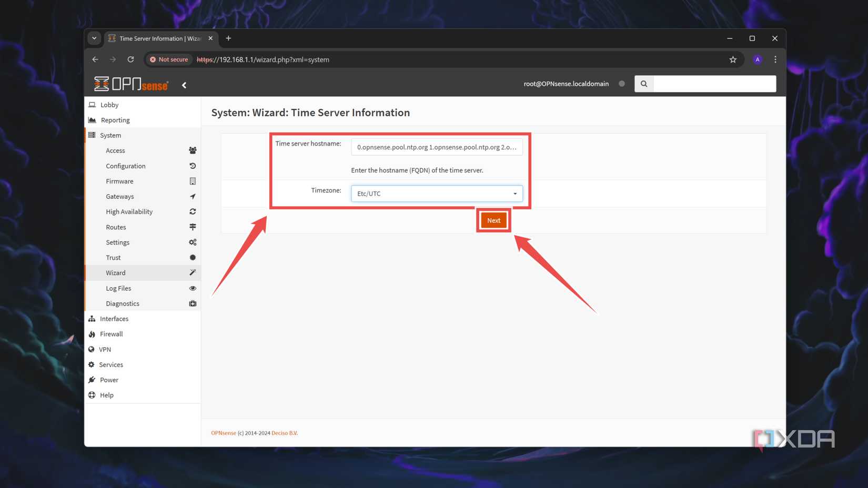
Task: Open the Deciso B.V. link
Action: (284, 433)
